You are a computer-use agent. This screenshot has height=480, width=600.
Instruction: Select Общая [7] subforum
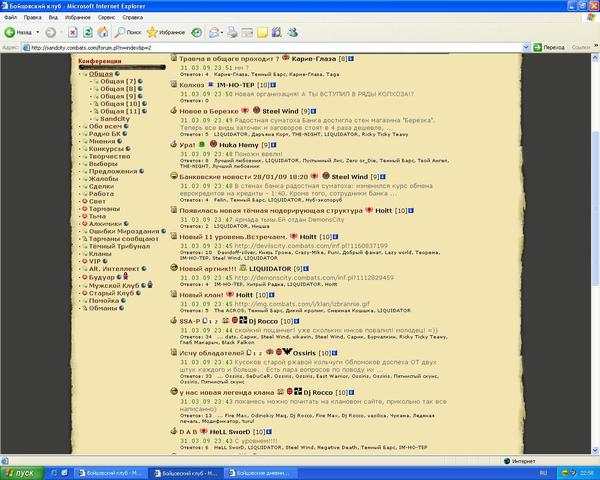coord(118,81)
